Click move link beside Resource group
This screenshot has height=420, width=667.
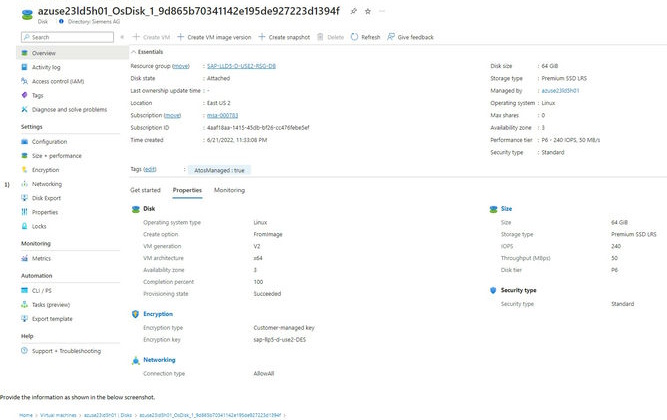(181, 66)
